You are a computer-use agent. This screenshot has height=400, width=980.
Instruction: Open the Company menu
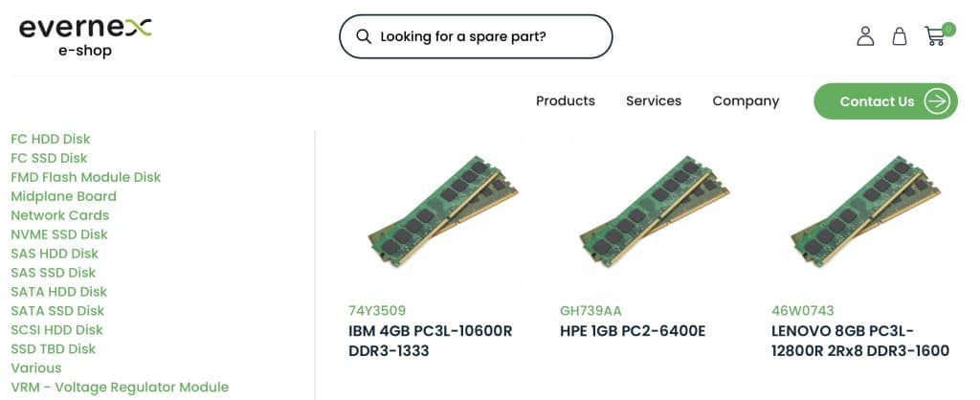tap(746, 101)
